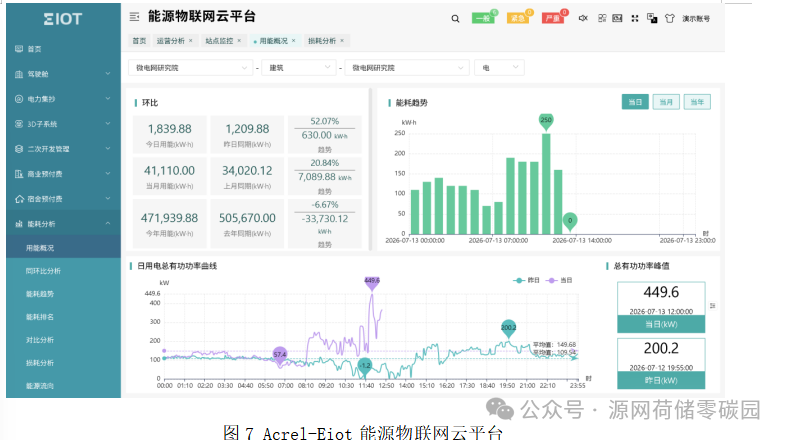Click the 1,839.88 今日用能 card
This screenshot has width=785, height=440.
170,135
